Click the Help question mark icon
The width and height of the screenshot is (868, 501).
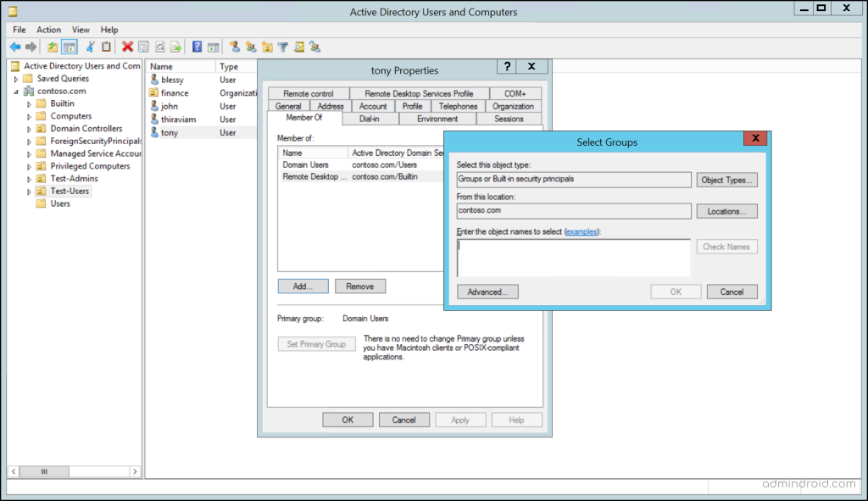(x=198, y=47)
